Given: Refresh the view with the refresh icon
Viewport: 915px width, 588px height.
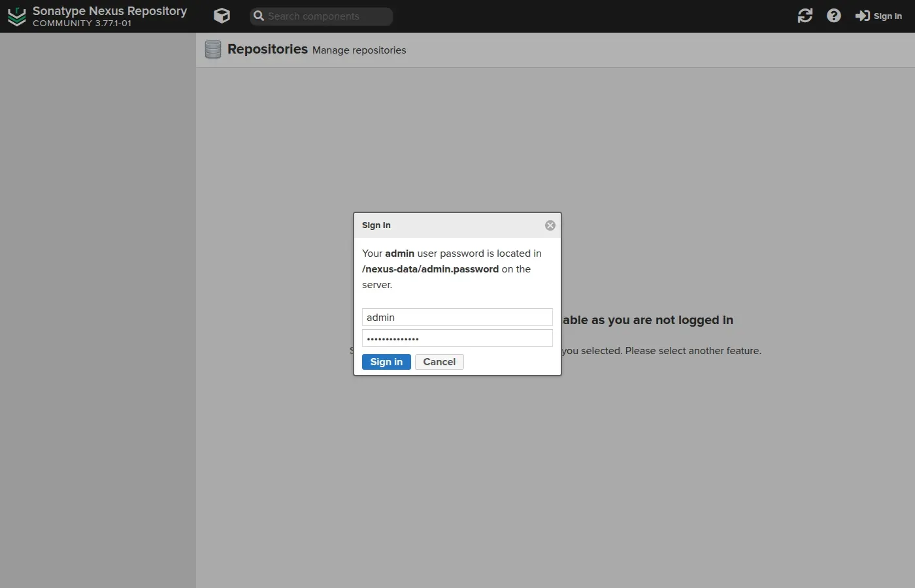Looking at the screenshot, I should pyautogui.click(x=805, y=16).
